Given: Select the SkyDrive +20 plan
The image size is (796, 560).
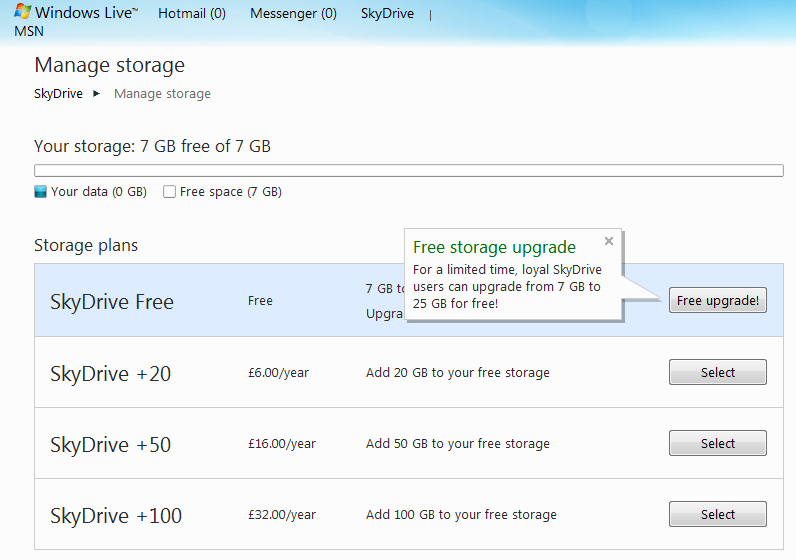Looking at the screenshot, I should click(718, 372).
